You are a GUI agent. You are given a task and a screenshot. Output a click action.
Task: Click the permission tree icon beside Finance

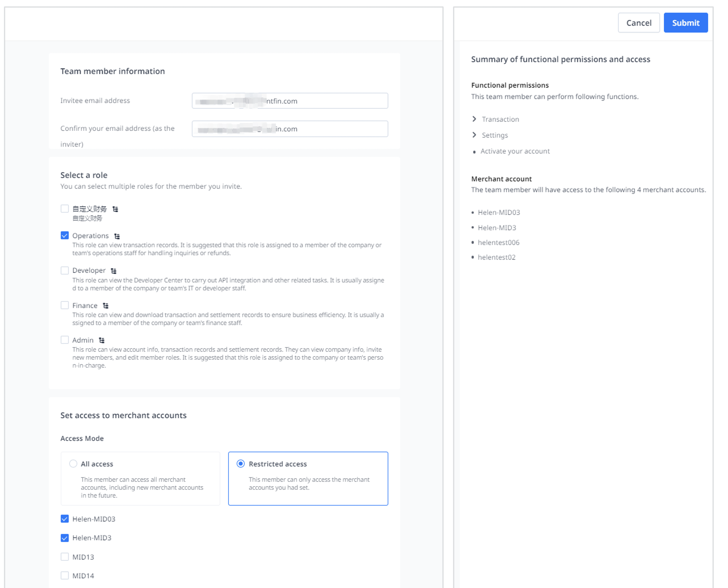tap(106, 306)
